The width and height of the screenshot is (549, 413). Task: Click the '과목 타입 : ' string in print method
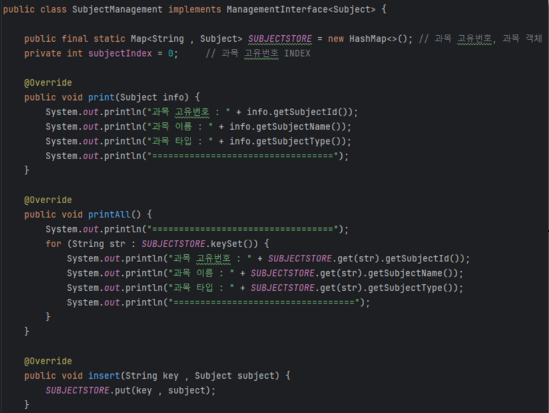tap(180, 141)
